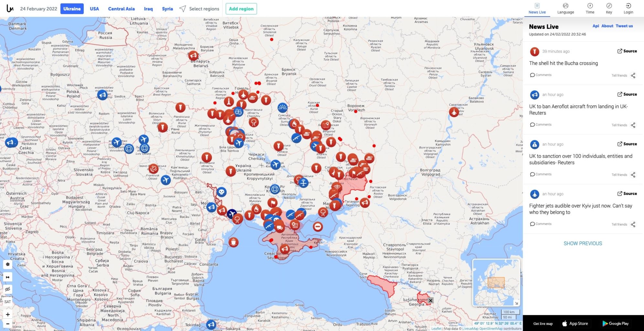Viewport: 644px width, 331px height.
Task: Open the News Live tab
Action: click(537, 9)
